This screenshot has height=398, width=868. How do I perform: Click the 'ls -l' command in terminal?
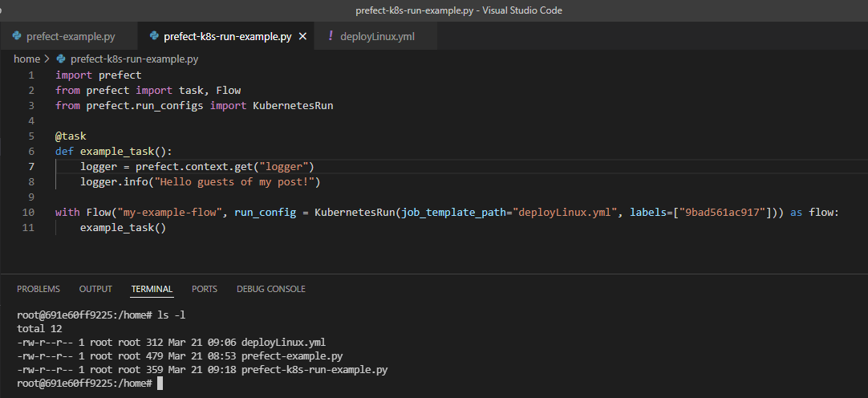[x=172, y=315]
